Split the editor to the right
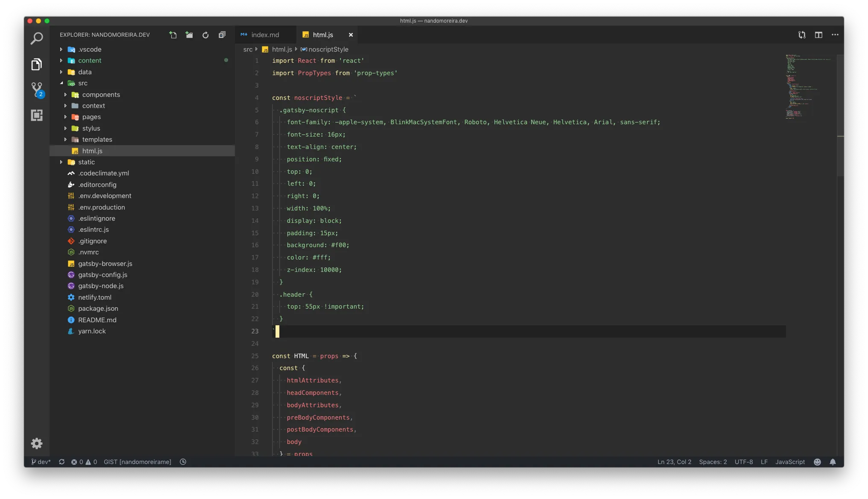Screen dimensions: 868x499 pyautogui.click(x=818, y=35)
